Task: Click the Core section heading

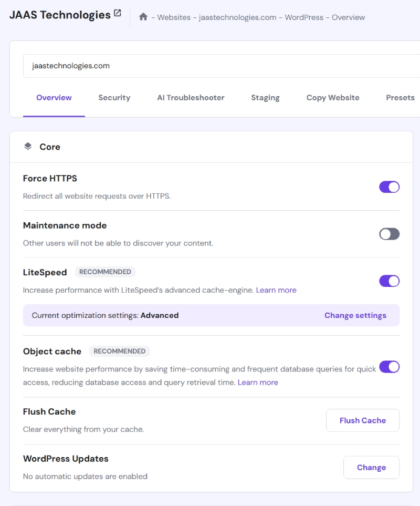Action: [50, 147]
